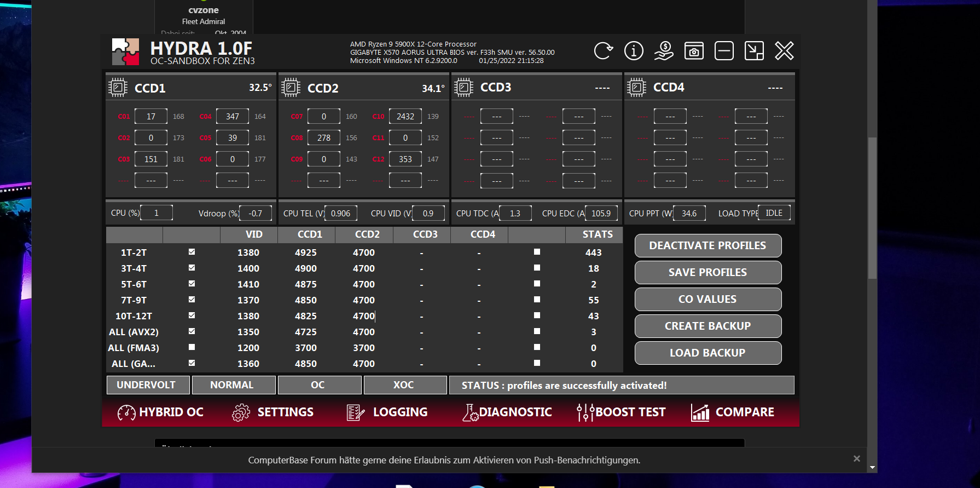The image size is (980, 488).
Task: Open the HYBRID OC tab
Action: [160, 412]
